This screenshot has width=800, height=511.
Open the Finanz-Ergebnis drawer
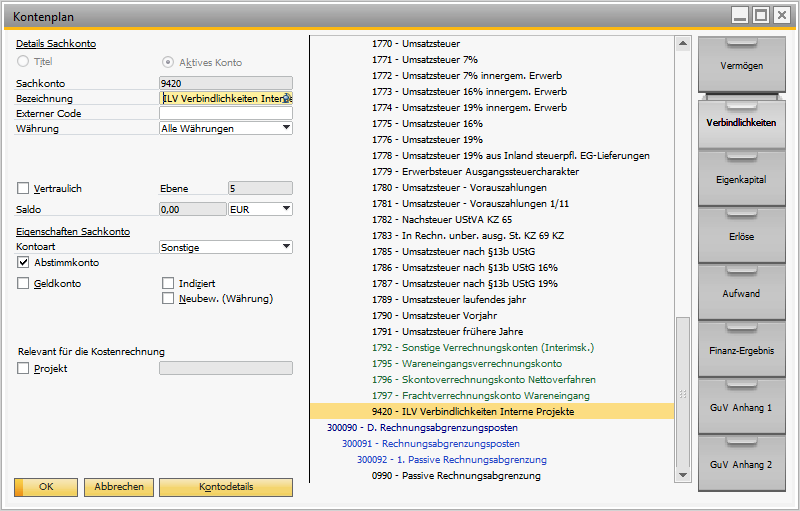click(x=741, y=351)
